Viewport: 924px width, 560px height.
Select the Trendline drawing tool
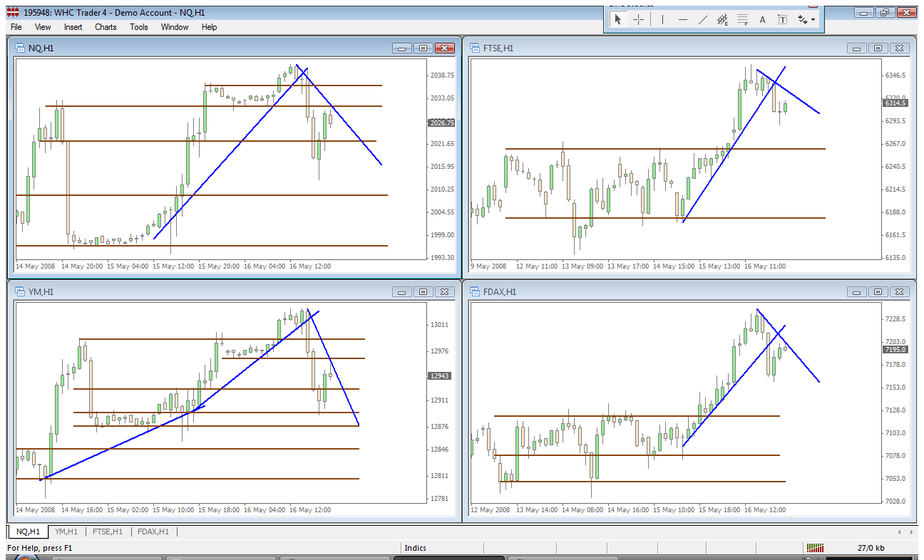point(703,20)
